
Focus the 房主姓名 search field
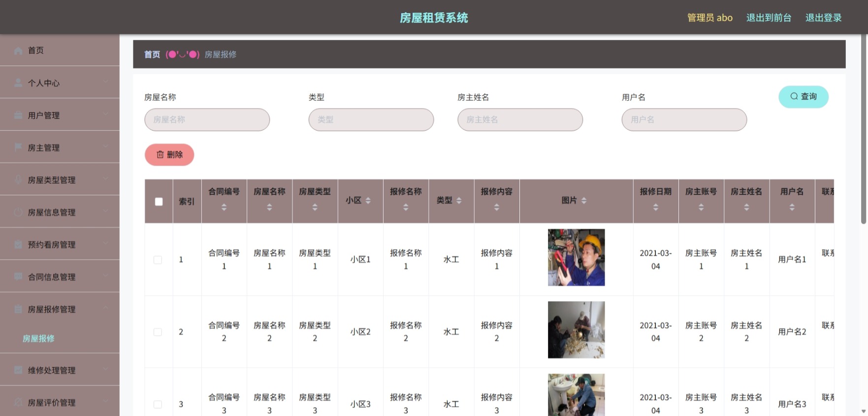(520, 120)
